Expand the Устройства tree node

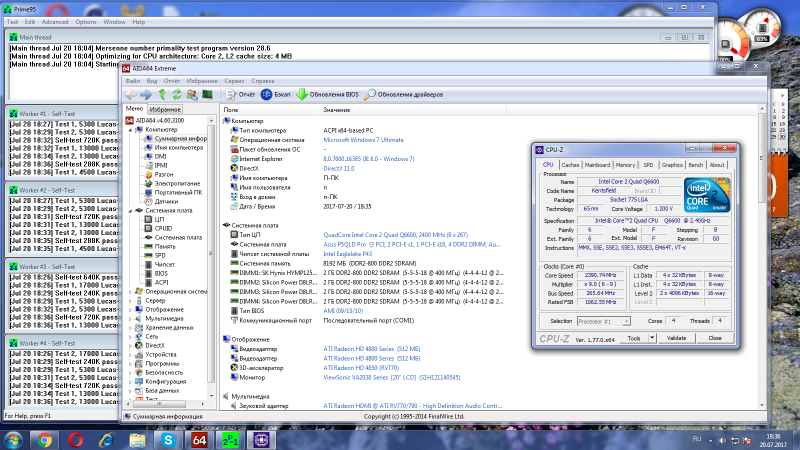[x=131, y=355]
